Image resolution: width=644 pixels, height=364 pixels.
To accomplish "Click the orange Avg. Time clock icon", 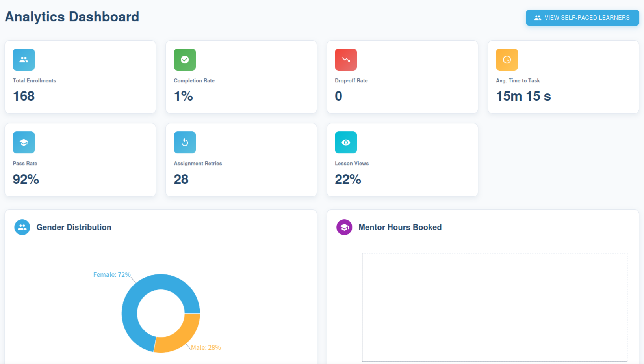I will click(x=507, y=60).
